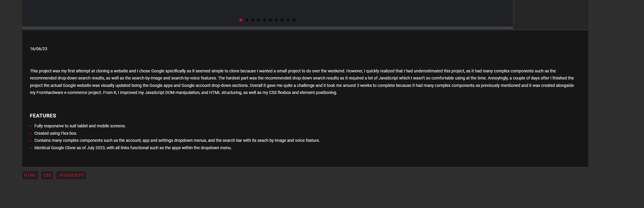Click the HTML tag badge
The image size is (644, 208).
[x=30, y=175]
